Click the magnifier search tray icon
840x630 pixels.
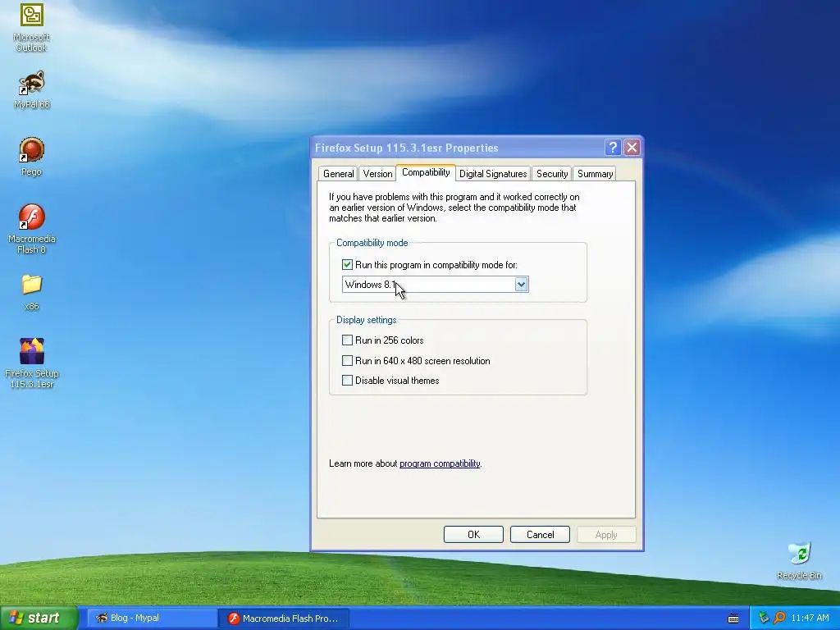pyautogui.click(x=779, y=619)
